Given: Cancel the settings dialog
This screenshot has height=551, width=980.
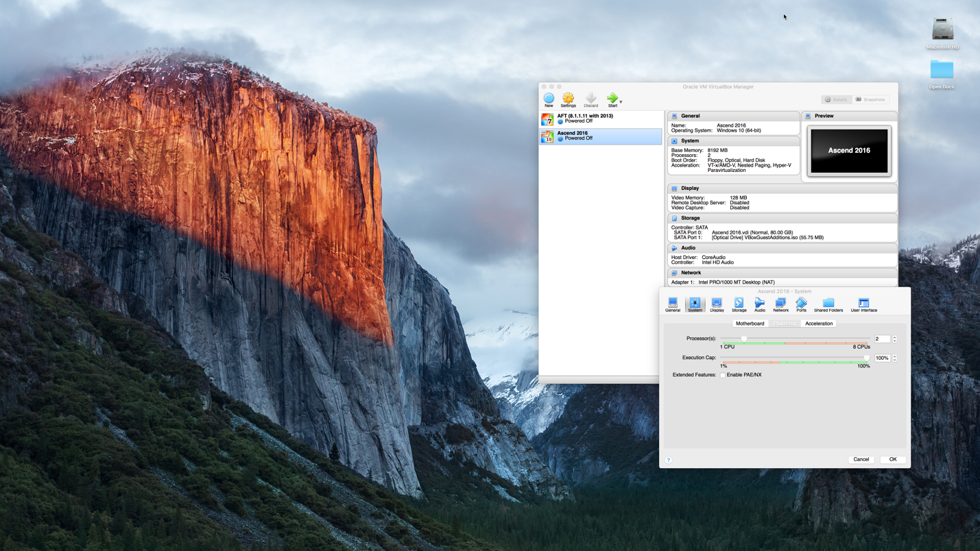Looking at the screenshot, I should coord(861,459).
